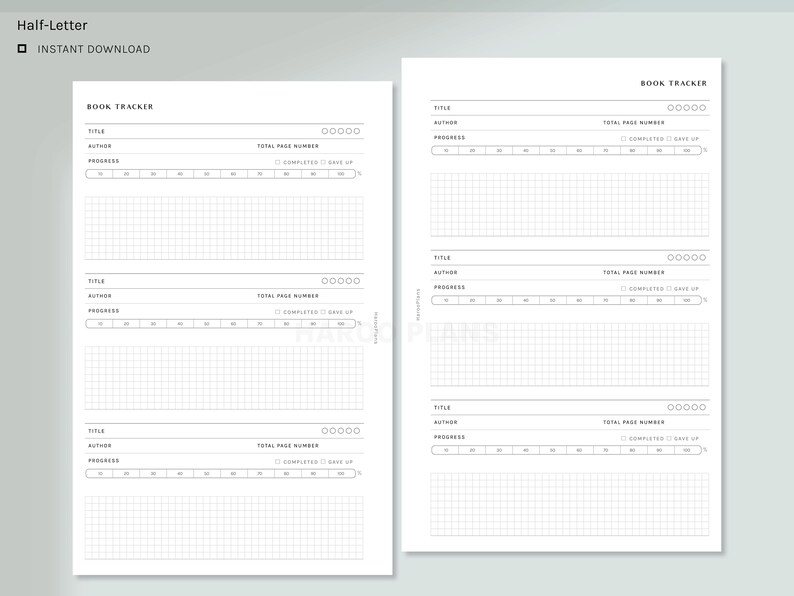Image resolution: width=794 pixels, height=596 pixels.
Task: Click the right page 'BOOK TRACKER' heading
Action: 673,84
